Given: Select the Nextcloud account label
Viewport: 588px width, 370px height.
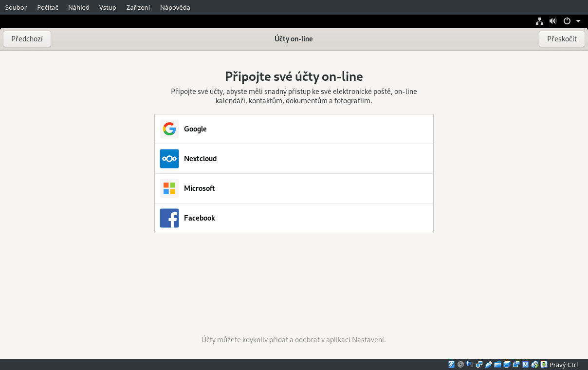Looking at the screenshot, I should pos(201,159).
